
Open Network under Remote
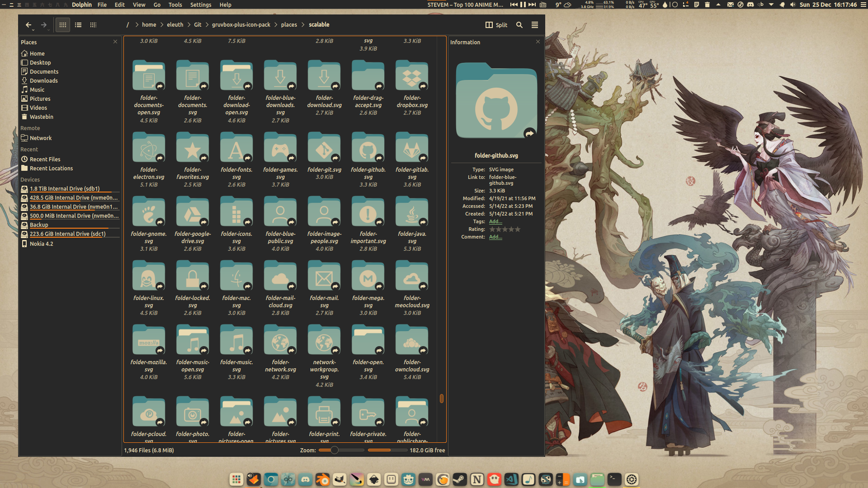[x=41, y=138]
